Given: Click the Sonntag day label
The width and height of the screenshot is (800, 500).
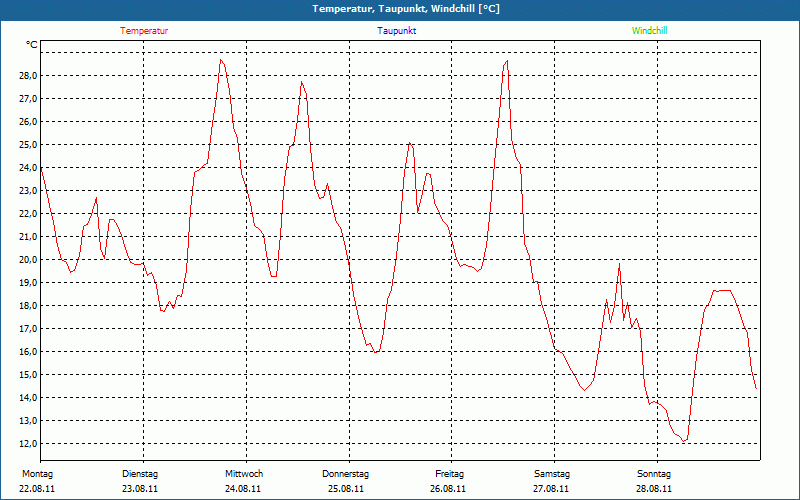Looking at the screenshot, I should coord(654,474).
